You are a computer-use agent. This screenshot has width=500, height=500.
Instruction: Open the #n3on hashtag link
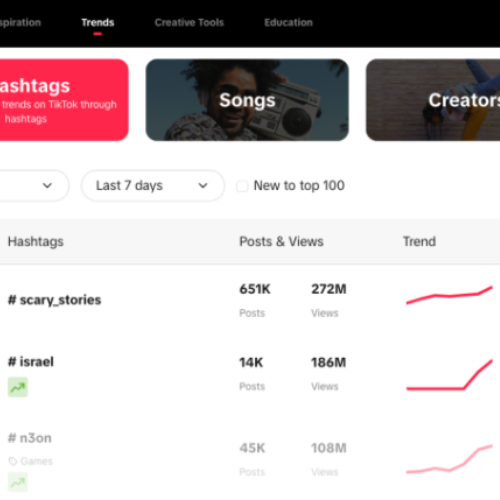pyautogui.click(x=30, y=438)
